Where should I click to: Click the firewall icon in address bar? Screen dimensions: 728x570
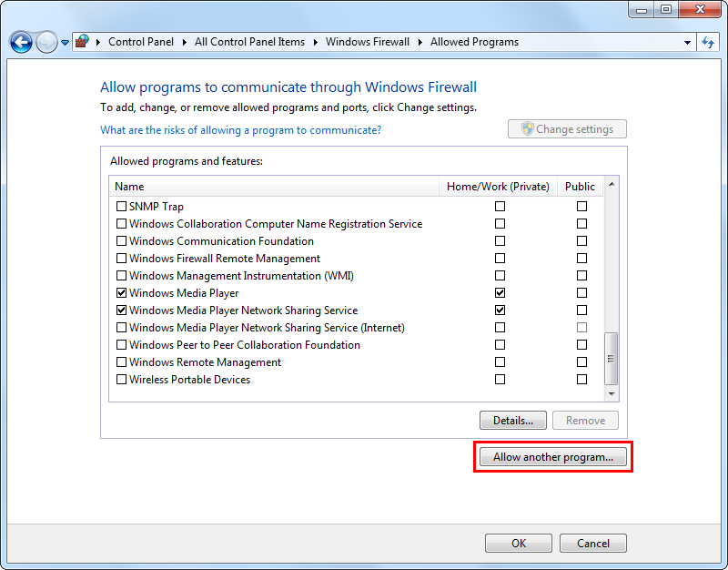tap(82, 41)
